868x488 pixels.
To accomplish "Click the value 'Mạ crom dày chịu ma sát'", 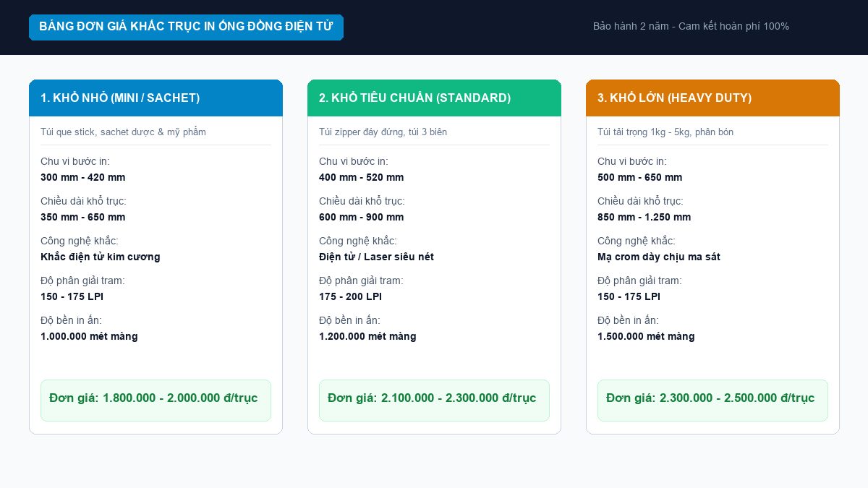I will pyautogui.click(x=659, y=257).
